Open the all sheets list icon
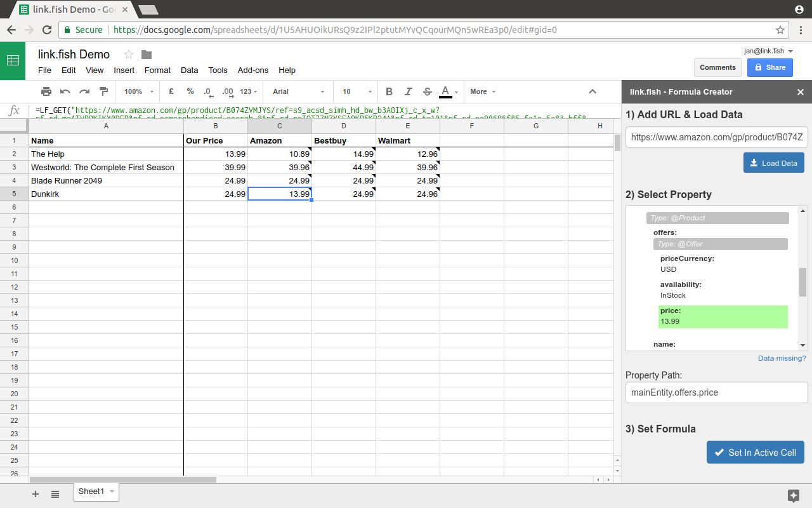 point(55,494)
